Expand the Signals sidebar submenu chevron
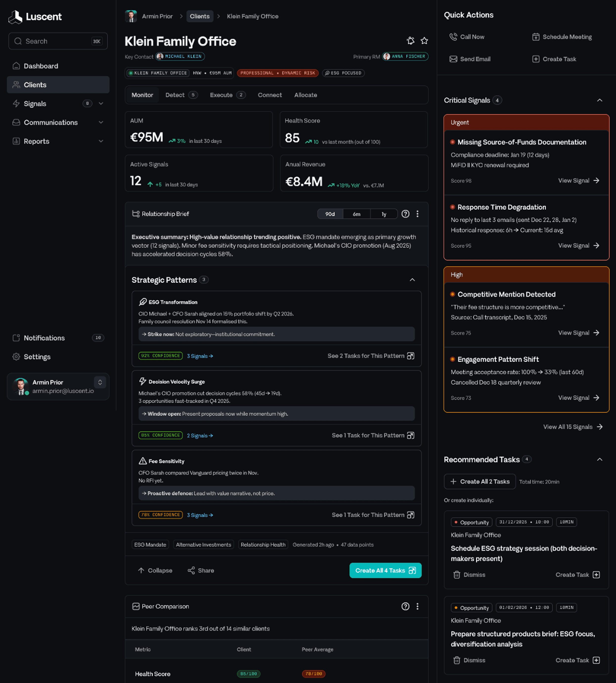This screenshot has width=616, height=683. coord(101,104)
